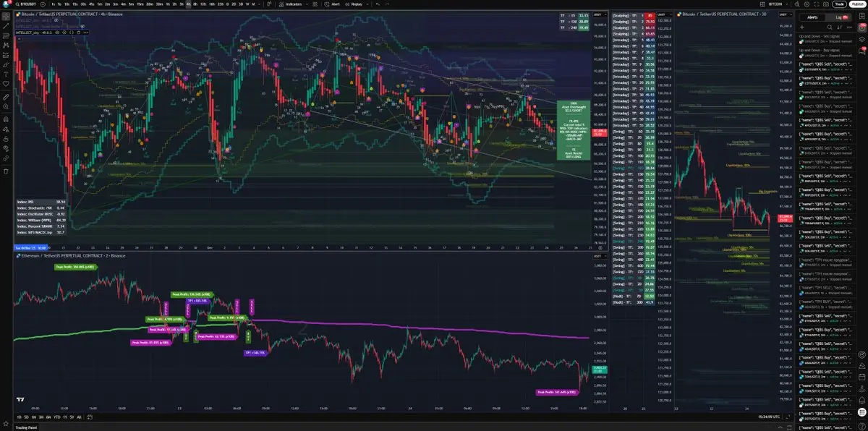The image size is (868, 431).
Task: Open alerts sort dropdown icon
Action: coord(839,27)
